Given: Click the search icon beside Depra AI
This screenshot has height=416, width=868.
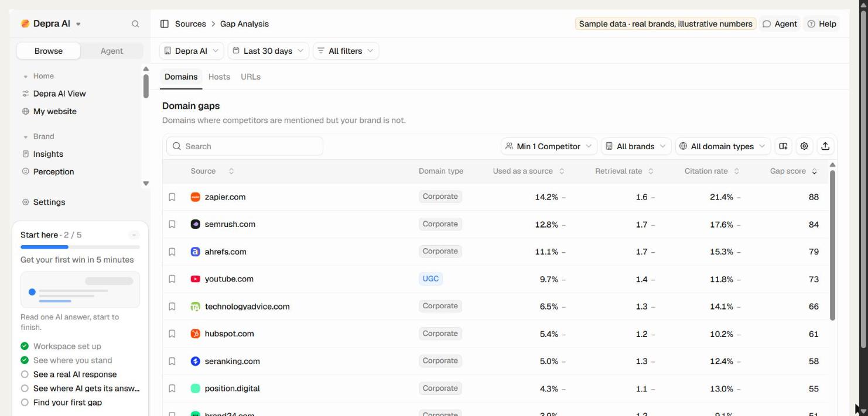Looking at the screenshot, I should [x=135, y=24].
